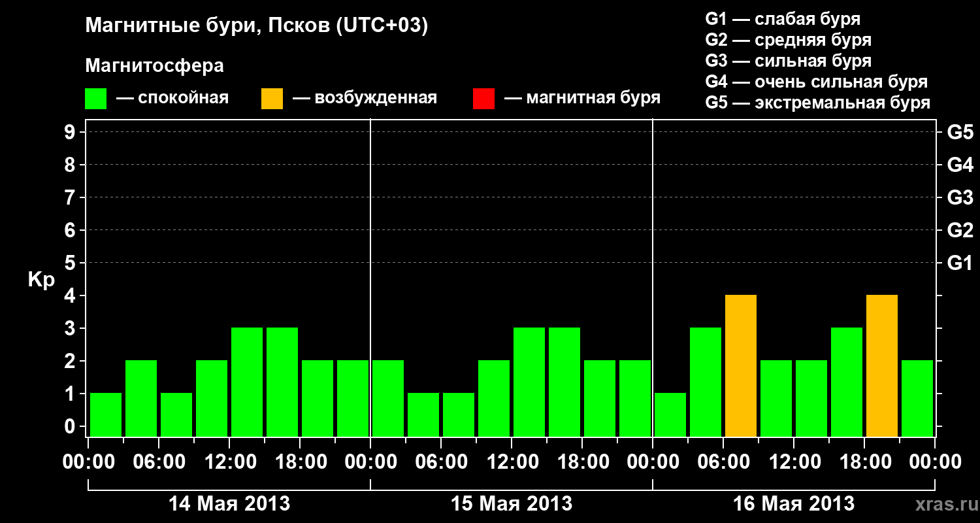The image size is (980, 523).
Task: Click the green 'спокойная' legend swatch
Action: [x=96, y=99]
